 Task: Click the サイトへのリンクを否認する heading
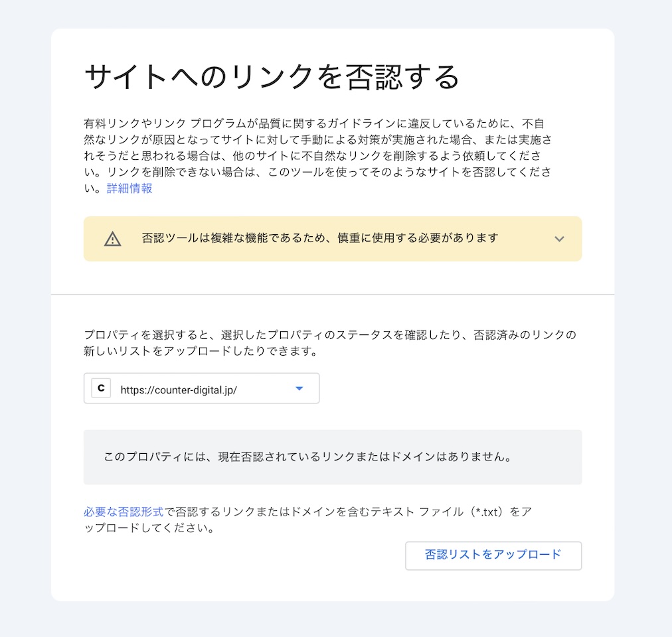272,78
